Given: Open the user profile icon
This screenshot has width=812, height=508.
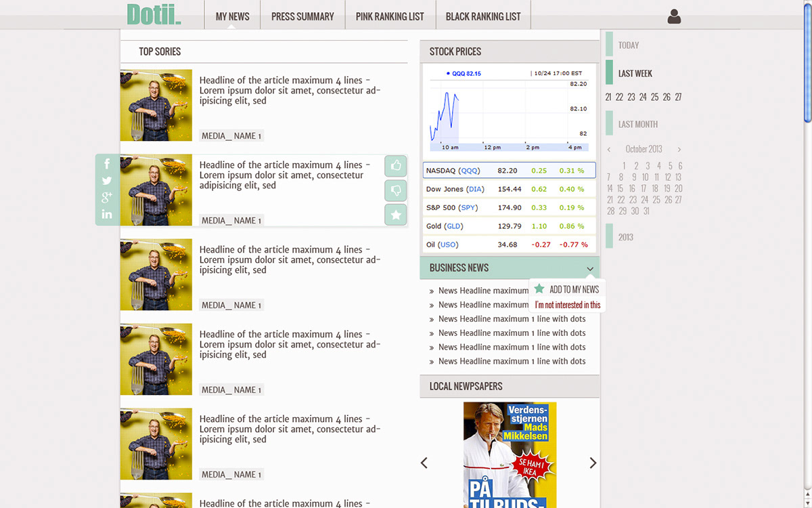Looking at the screenshot, I should (x=674, y=16).
